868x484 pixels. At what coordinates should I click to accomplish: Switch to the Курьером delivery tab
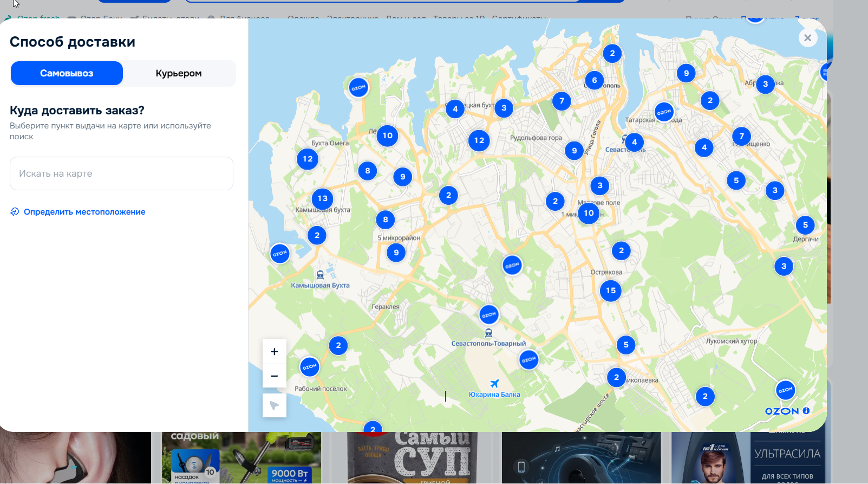coord(179,73)
